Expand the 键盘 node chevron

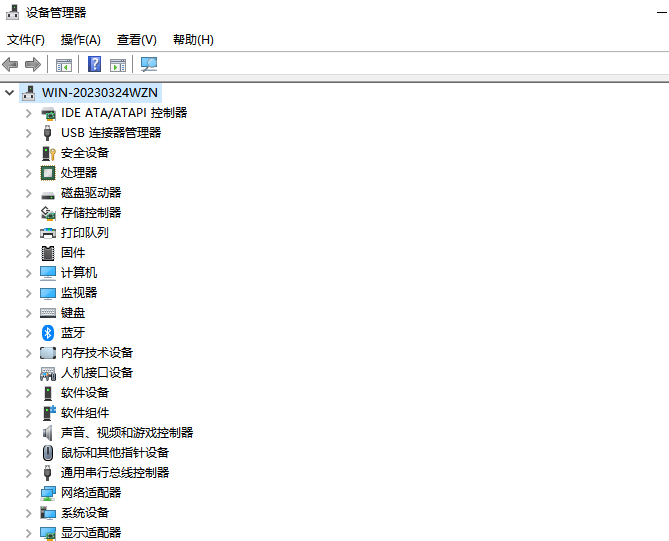[29, 313]
